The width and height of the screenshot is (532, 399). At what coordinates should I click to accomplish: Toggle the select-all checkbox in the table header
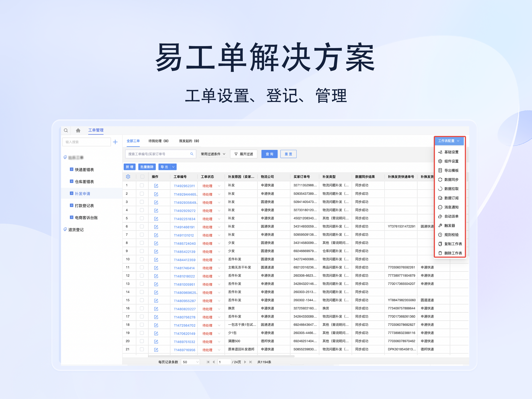pyautogui.click(x=142, y=176)
